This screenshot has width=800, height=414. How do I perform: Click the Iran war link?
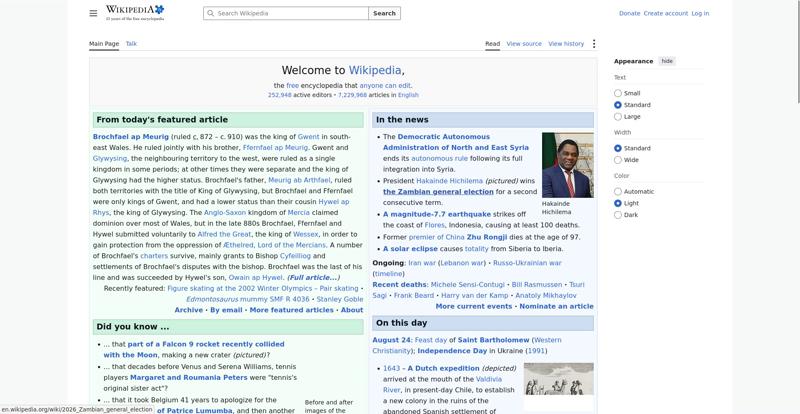(422, 263)
